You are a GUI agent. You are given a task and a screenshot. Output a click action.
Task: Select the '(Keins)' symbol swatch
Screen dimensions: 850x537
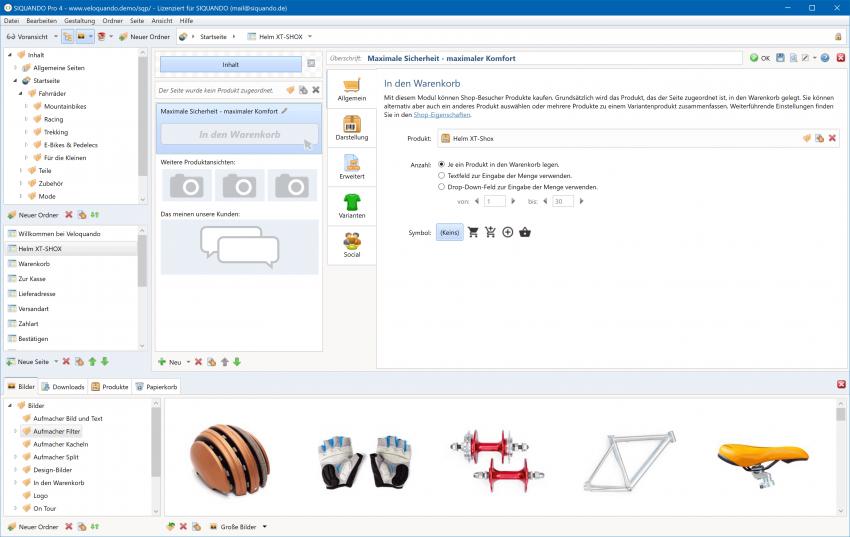(450, 232)
